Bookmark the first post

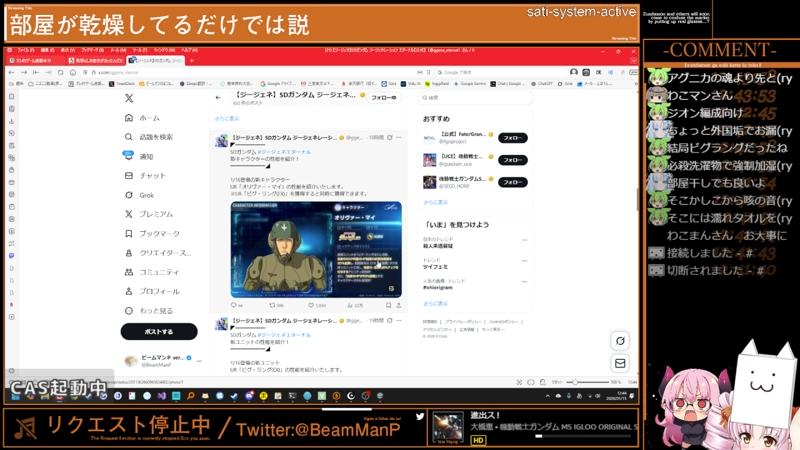[388, 305]
